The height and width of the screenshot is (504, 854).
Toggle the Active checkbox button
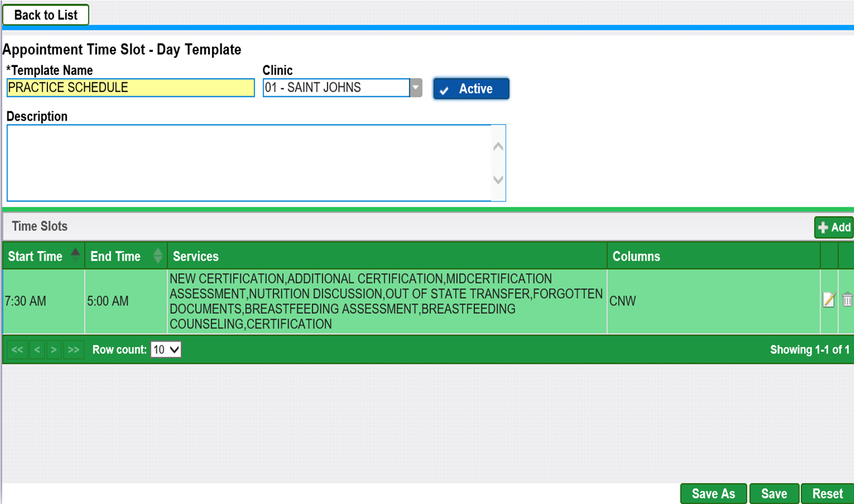[471, 88]
